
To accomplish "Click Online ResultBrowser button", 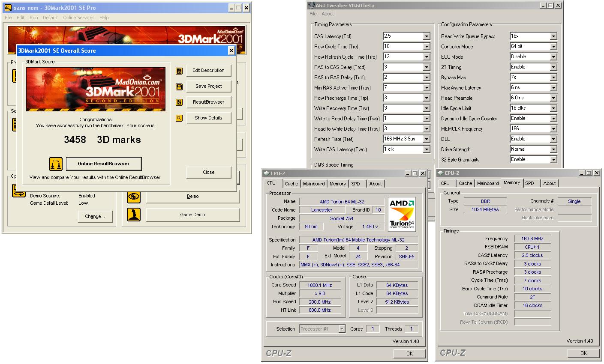I will tap(103, 164).
